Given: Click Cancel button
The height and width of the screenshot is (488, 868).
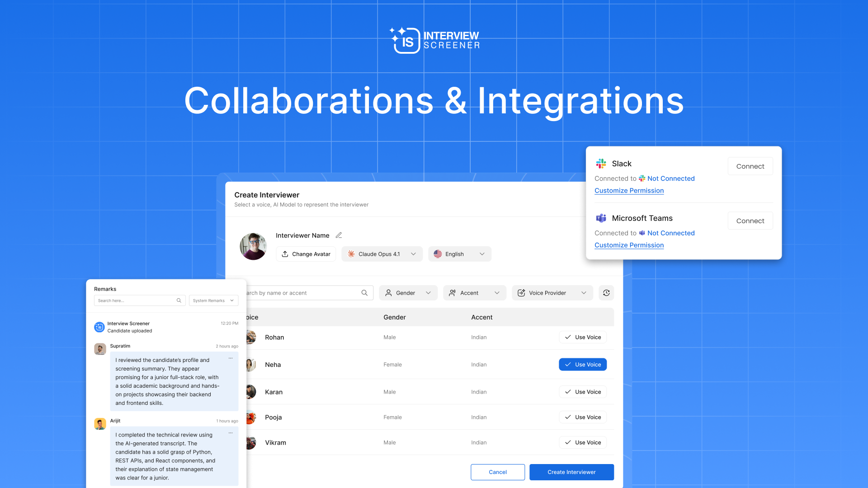Looking at the screenshot, I should 498,472.
